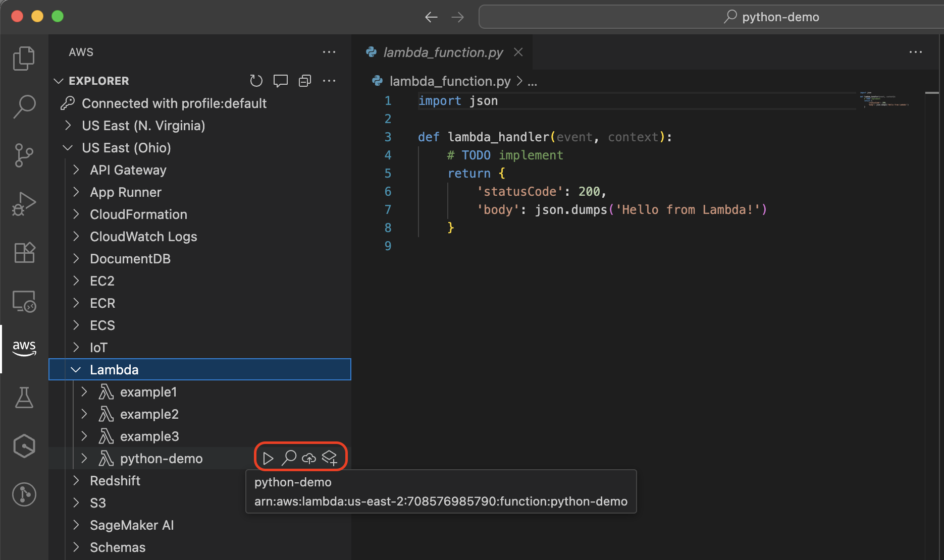Image resolution: width=944 pixels, height=560 pixels.
Task: Search logs for python-demo function
Action: [x=289, y=458]
